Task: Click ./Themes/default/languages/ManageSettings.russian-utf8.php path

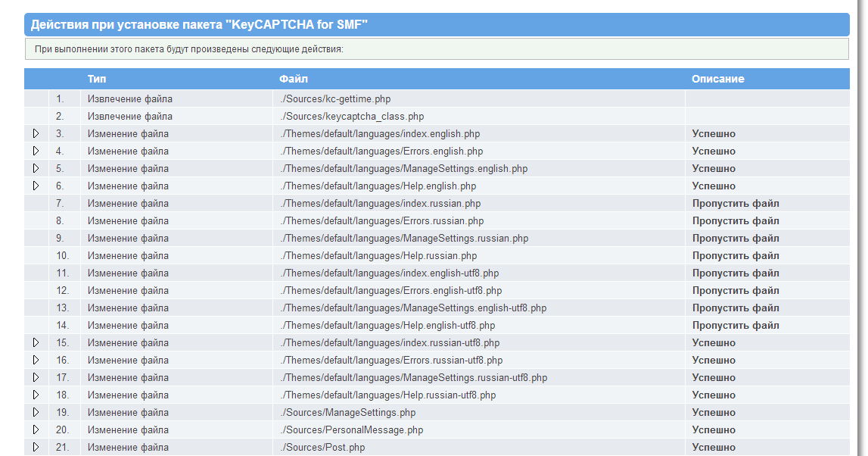Action: pos(413,377)
